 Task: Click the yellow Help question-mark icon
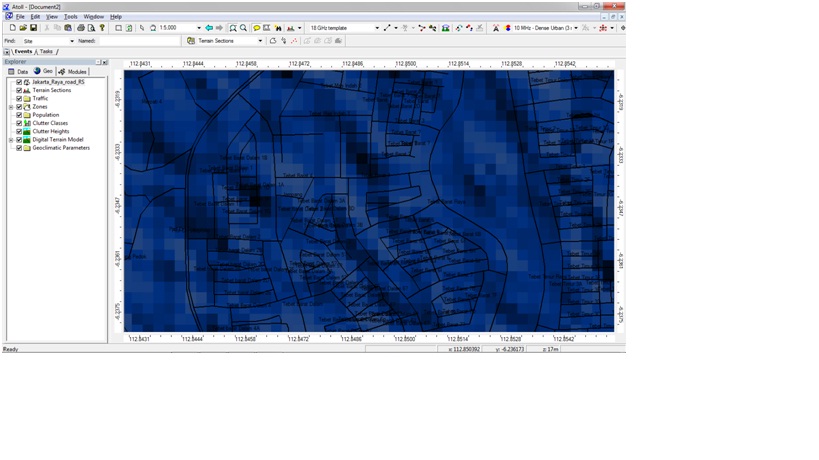[102, 28]
